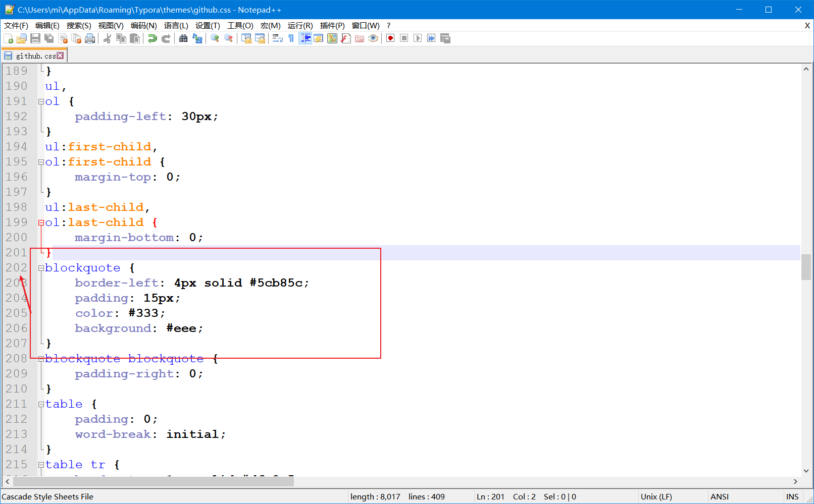Screen dimensions: 814x504
Task: Toggle synchronized horizontal scrolling icon
Action: coord(260,38)
